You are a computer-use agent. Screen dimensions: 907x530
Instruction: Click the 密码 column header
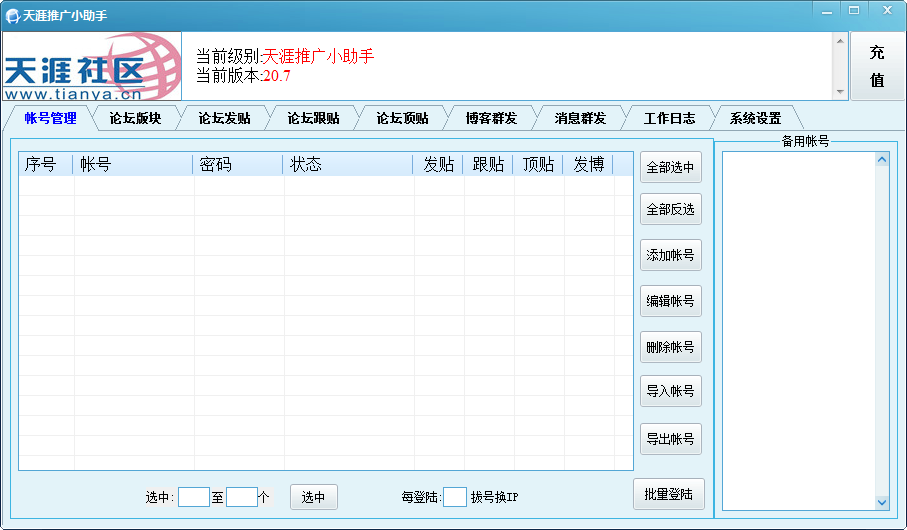tap(238, 164)
